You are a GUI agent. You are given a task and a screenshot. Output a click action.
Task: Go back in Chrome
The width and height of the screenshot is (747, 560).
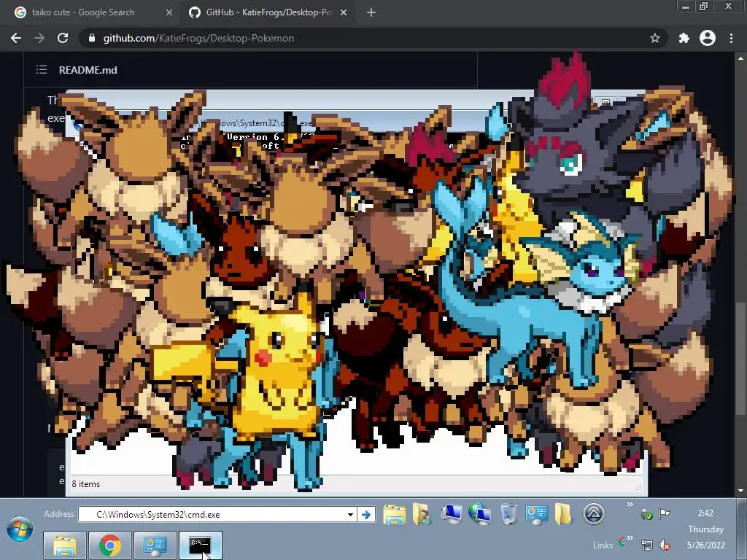click(16, 38)
